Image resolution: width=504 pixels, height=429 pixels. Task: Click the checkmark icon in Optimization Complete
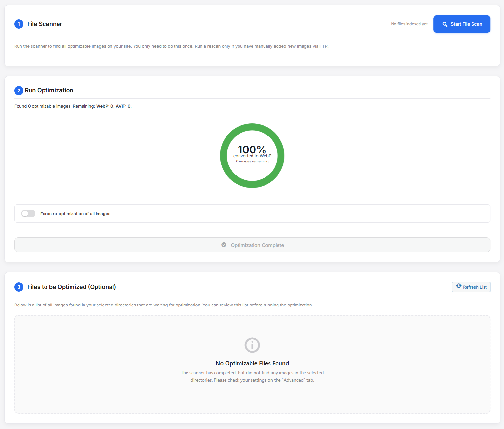click(224, 245)
